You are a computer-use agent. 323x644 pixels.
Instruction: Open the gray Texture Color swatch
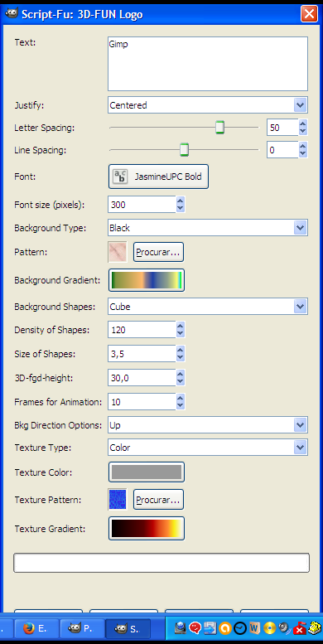click(x=147, y=472)
